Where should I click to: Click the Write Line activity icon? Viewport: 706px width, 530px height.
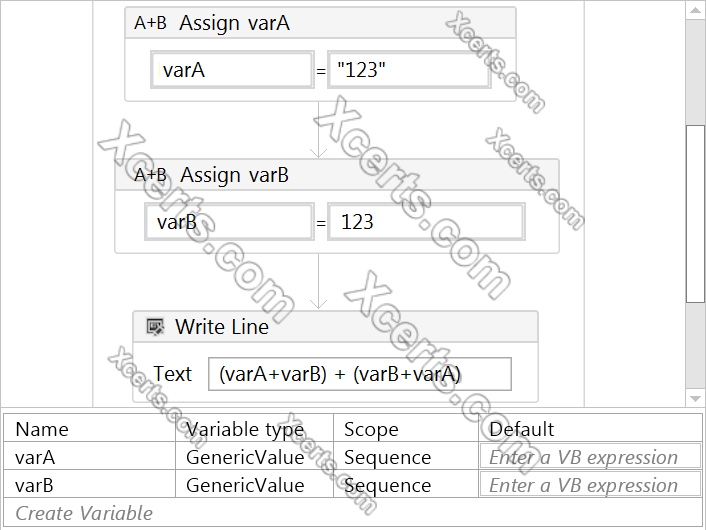coord(155,327)
